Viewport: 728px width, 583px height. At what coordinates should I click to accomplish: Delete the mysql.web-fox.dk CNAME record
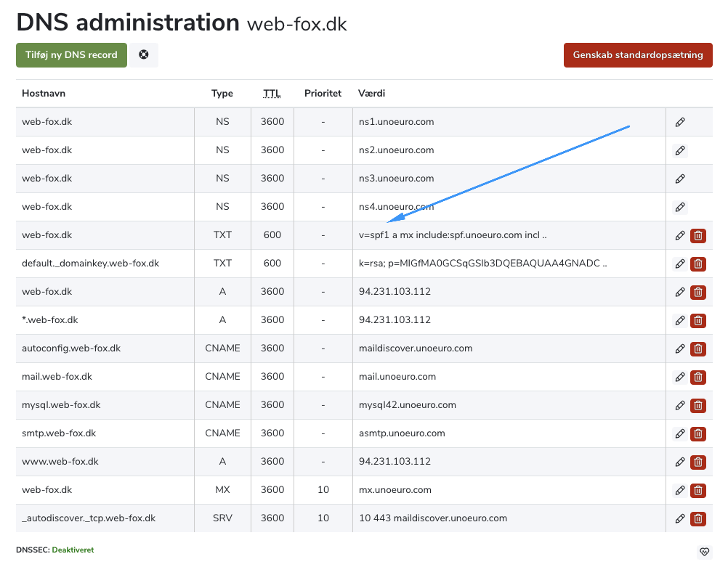pos(698,405)
